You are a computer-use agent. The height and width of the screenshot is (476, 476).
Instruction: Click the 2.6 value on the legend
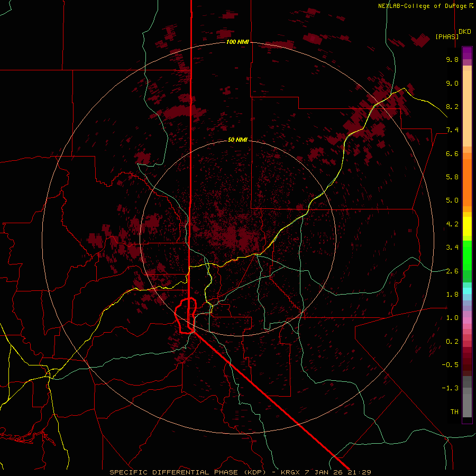452,271
